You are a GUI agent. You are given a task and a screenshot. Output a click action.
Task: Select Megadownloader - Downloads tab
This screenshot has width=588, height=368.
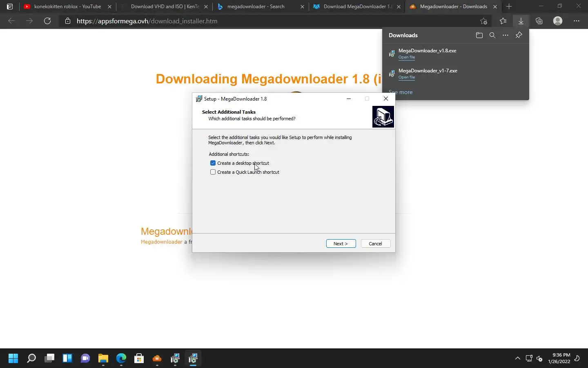454,7
